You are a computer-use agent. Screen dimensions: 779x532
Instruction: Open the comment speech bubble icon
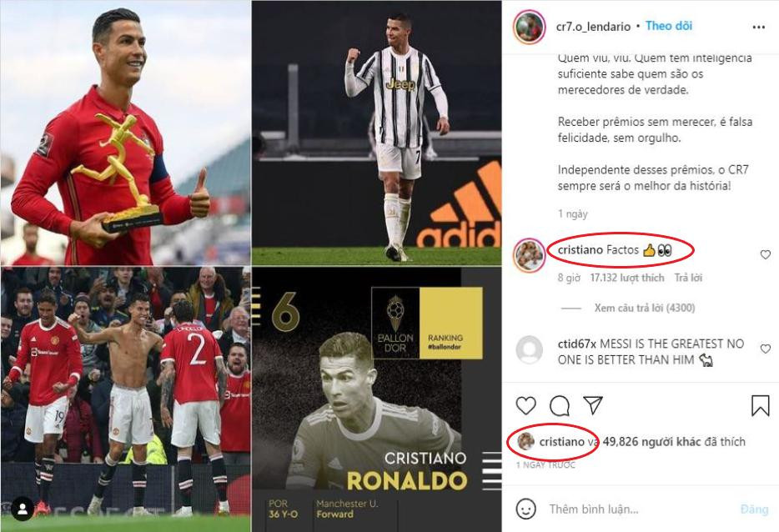(560, 406)
